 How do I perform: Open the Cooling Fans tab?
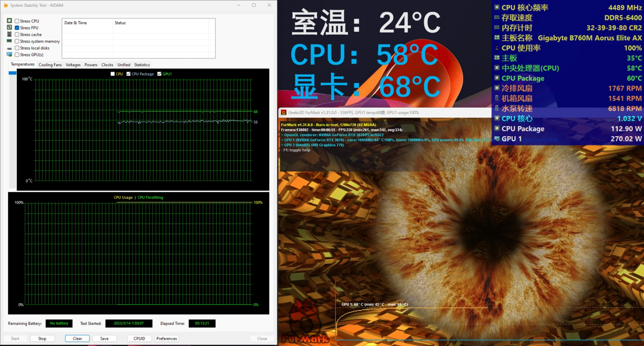click(50, 65)
